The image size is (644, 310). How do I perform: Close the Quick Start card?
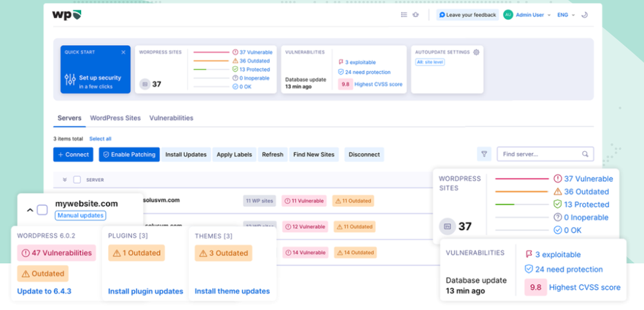point(123,52)
